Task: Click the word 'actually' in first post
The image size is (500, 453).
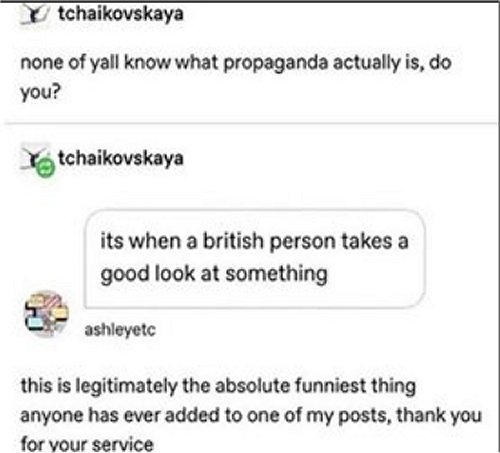Action: click(366, 63)
